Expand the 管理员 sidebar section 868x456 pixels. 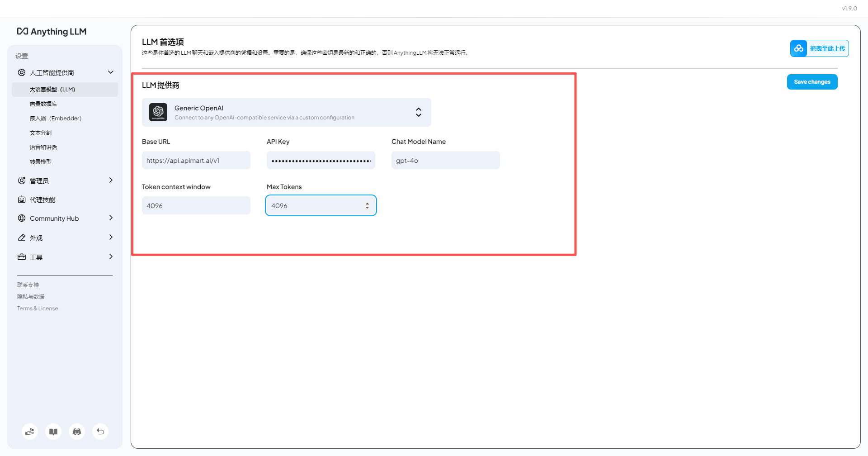(x=110, y=180)
